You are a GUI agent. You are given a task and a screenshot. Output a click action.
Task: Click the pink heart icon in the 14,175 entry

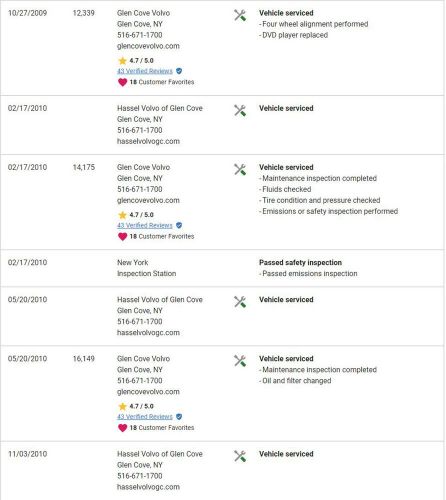click(123, 237)
